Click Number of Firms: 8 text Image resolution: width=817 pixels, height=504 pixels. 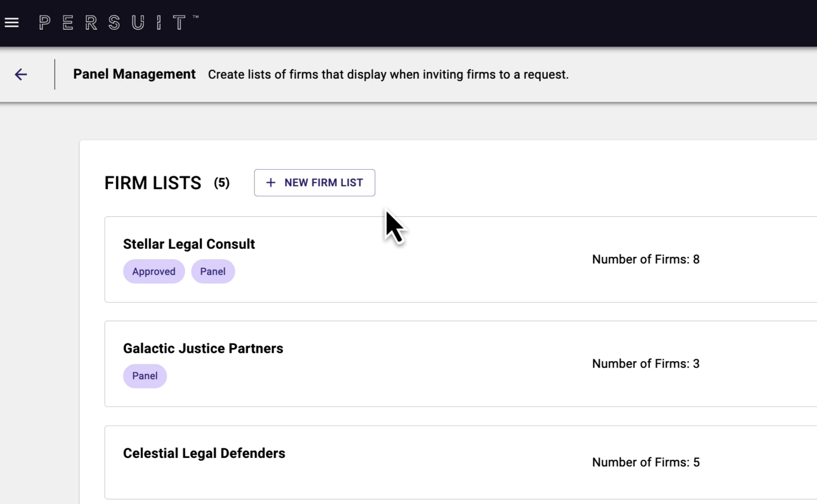pyautogui.click(x=646, y=259)
